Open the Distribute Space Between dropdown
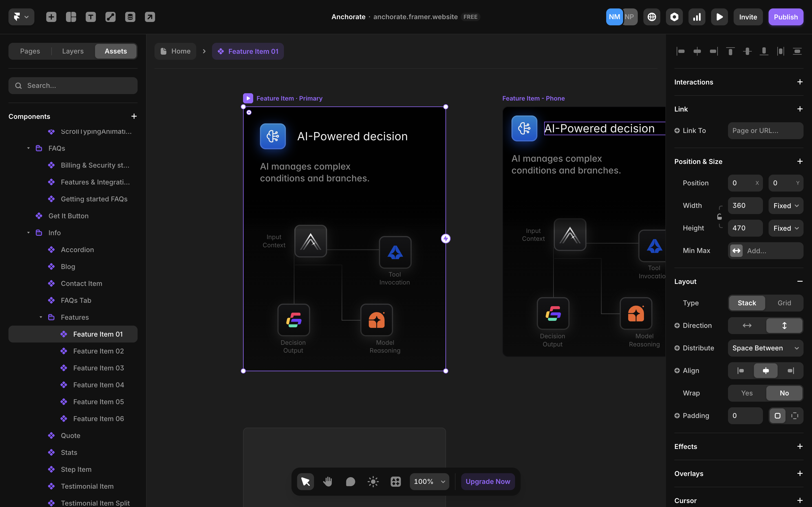The height and width of the screenshot is (507, 812). (765, 348)
